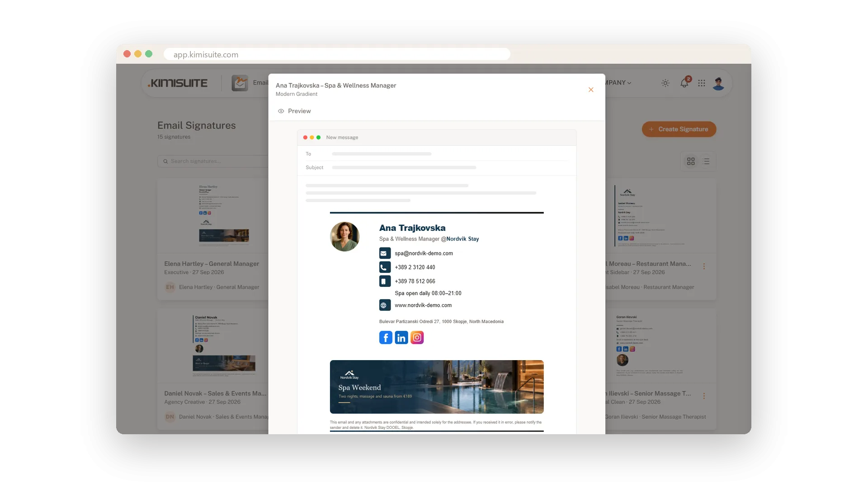868x488 pixels.
Task: Open the notifications bell
Action: pos(684,83)
